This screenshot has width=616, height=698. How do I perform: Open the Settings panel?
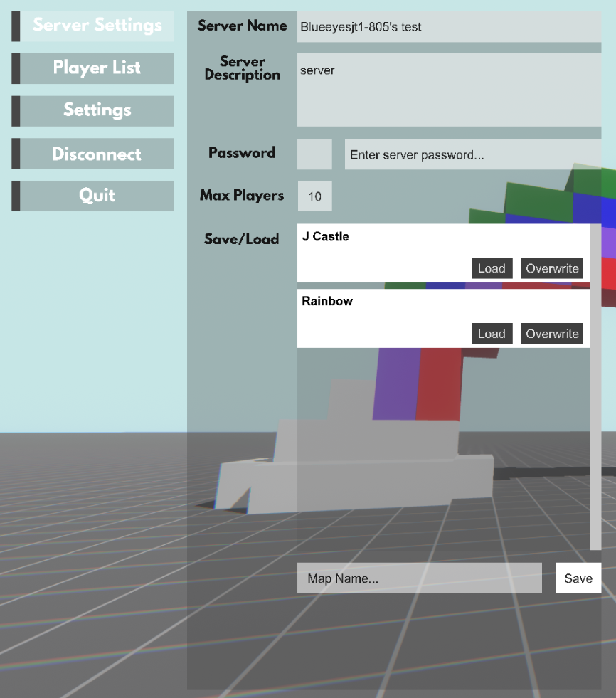click(x=92, y=111)
